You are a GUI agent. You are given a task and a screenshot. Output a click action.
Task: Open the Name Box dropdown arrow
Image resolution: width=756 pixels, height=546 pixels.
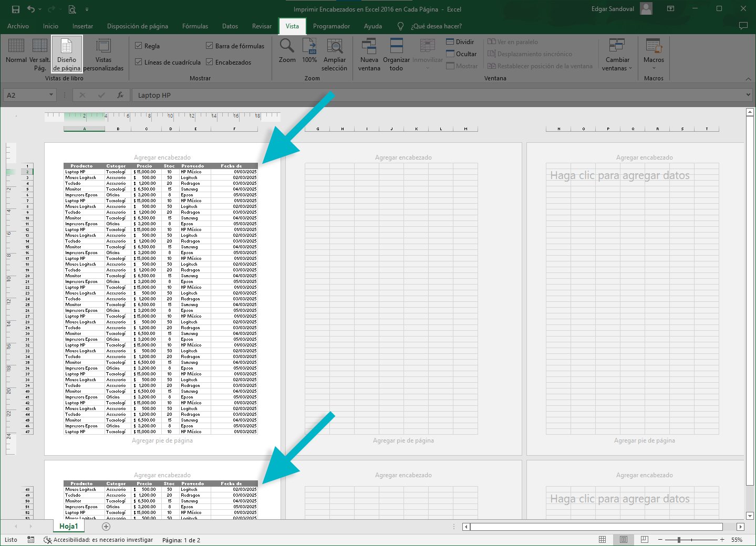(x=51, y=95)
